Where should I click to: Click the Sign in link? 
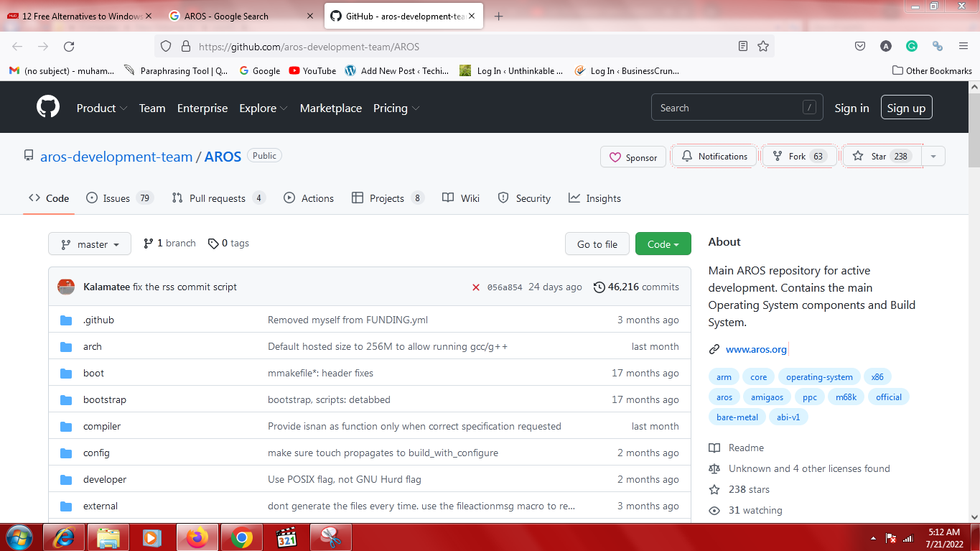(x=851, y=108)
